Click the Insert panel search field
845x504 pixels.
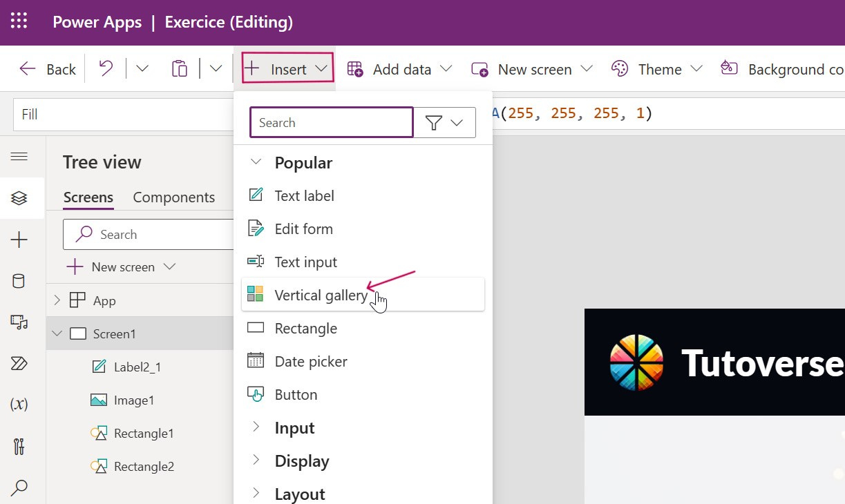331,123
